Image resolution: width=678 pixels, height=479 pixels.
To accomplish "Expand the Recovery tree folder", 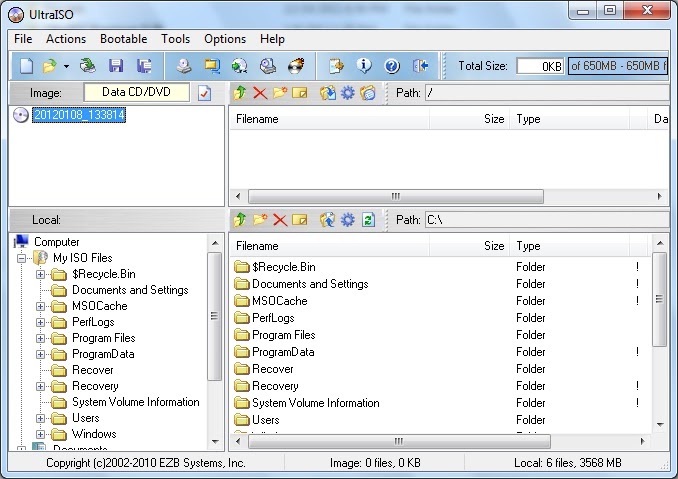I will tap(40, 386).
